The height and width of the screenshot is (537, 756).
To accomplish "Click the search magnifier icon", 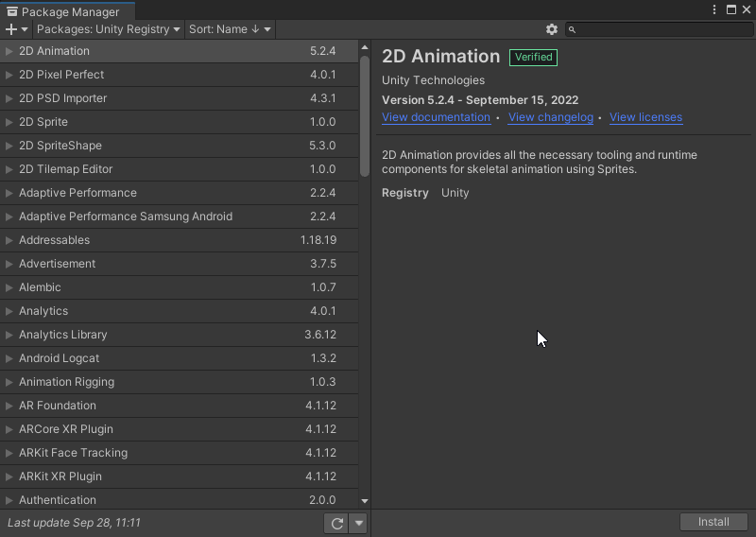I will [572, 30].
